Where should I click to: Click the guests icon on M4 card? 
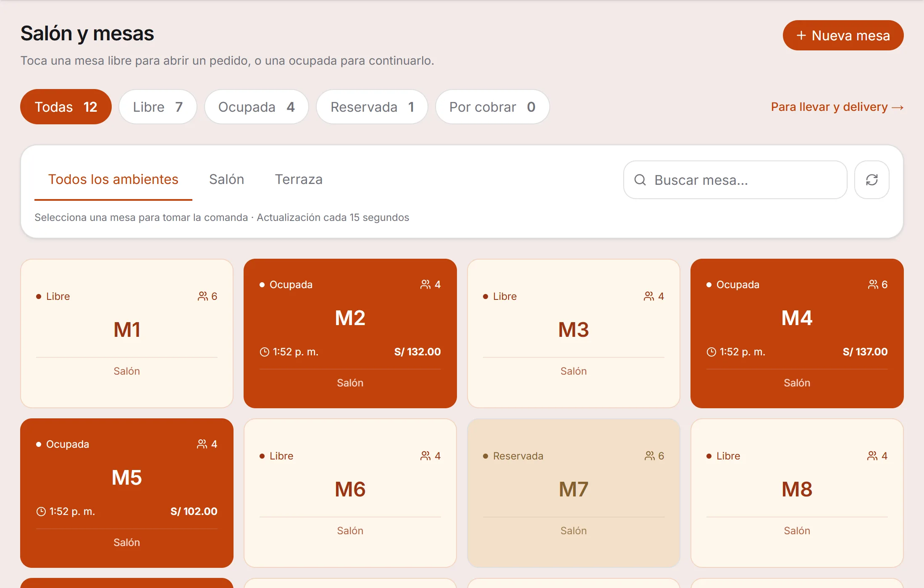873,285
